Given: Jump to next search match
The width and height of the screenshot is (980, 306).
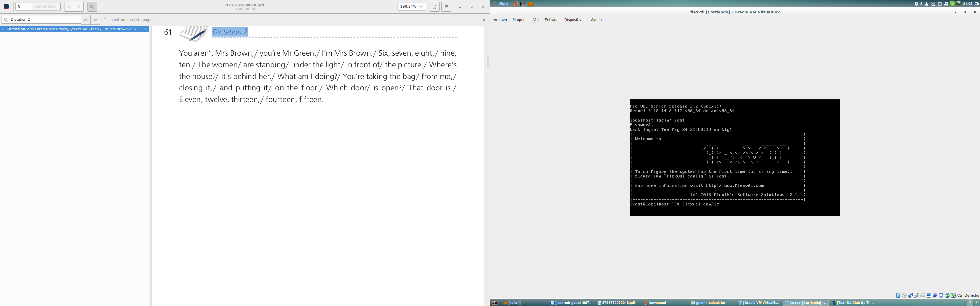Looking at the screenshot, I should click(x=95, y=20).
